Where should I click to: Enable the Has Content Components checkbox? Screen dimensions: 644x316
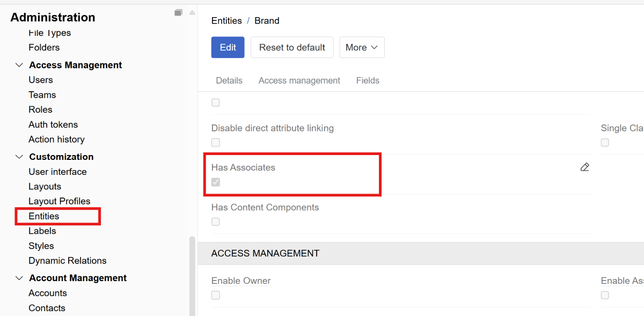pyautogui.click(x=216, y=222)
